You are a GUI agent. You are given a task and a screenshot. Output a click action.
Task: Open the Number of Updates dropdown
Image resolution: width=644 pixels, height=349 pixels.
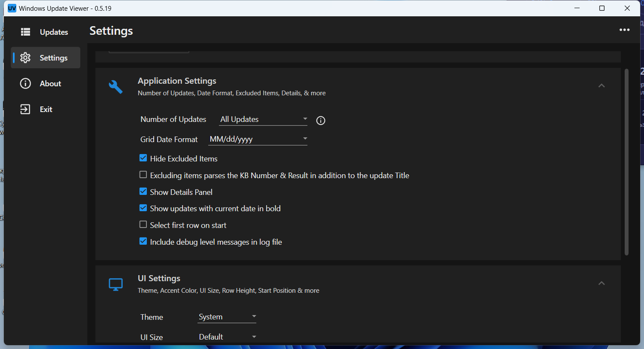point(263,119)
